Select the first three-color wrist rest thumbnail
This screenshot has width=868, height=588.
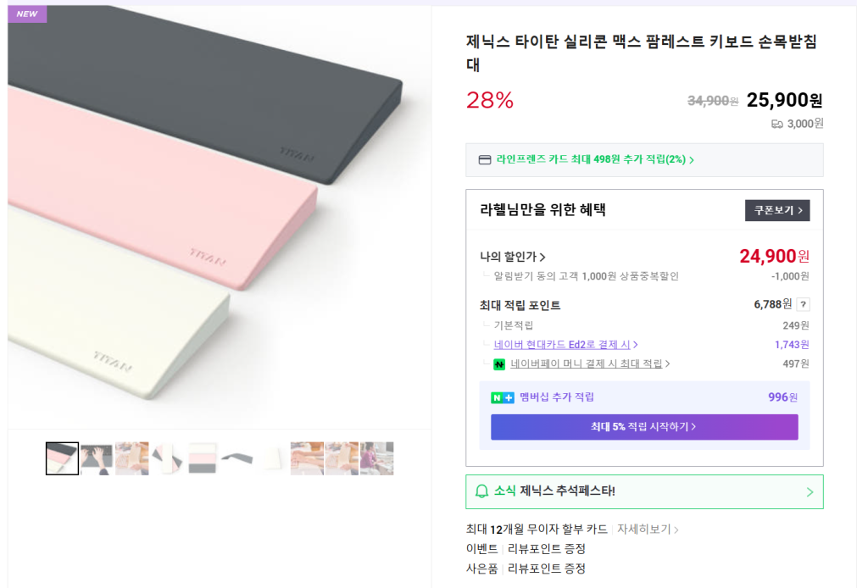(62, 458)
